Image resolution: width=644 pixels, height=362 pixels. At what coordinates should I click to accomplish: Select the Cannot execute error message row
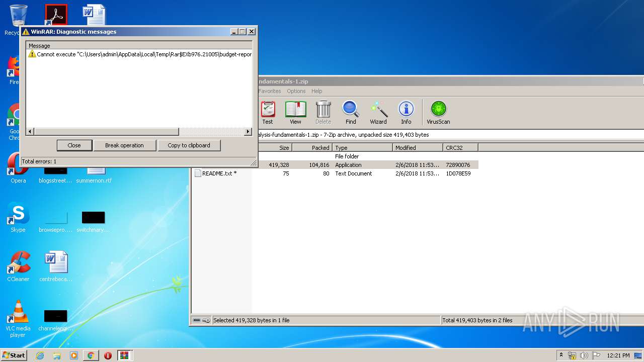pos(139,54)
